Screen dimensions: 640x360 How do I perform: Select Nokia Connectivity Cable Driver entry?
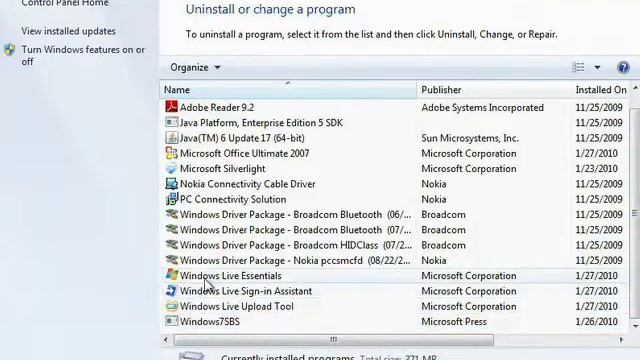pos(248,184)
